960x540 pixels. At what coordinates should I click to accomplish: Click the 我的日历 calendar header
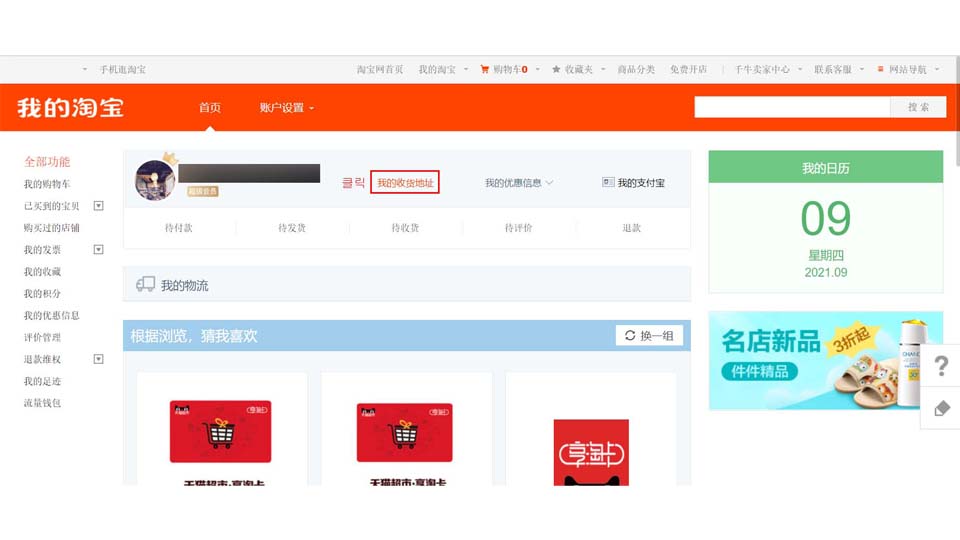tap(826, 167)
